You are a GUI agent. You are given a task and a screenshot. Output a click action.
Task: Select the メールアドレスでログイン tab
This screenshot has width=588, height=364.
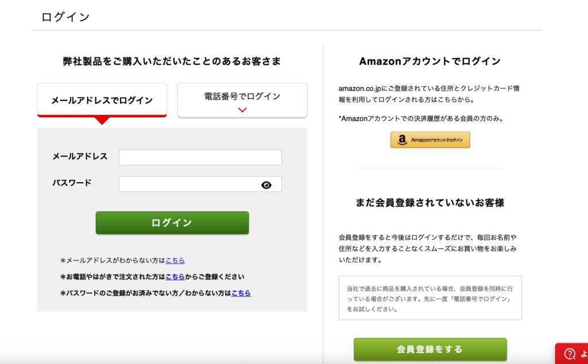click(x=102, y=100)
